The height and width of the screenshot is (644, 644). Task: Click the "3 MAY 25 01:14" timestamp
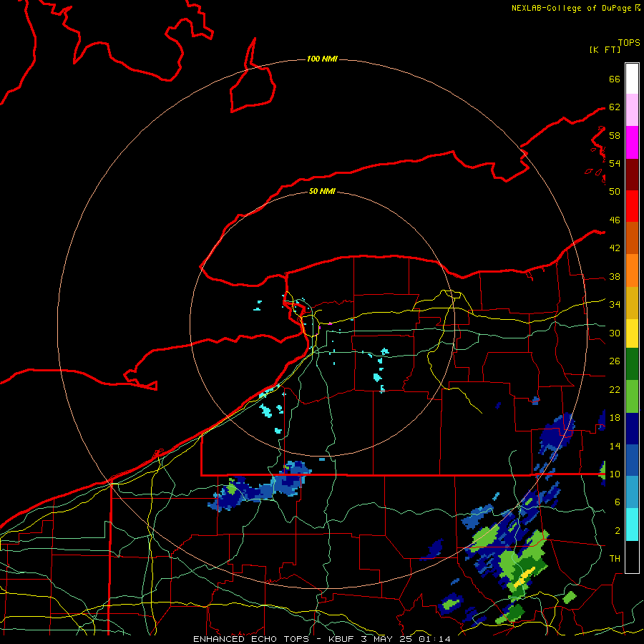click(x=406, y=639)
